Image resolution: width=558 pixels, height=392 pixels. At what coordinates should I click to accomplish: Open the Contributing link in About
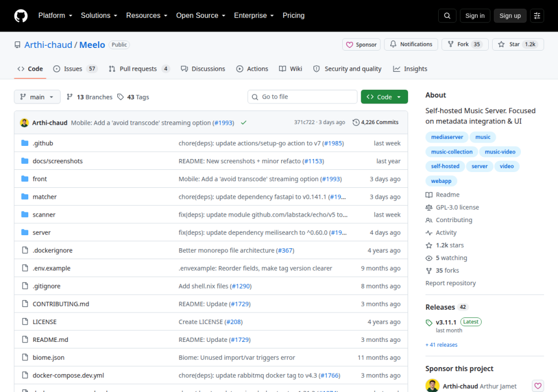point(449,220)
